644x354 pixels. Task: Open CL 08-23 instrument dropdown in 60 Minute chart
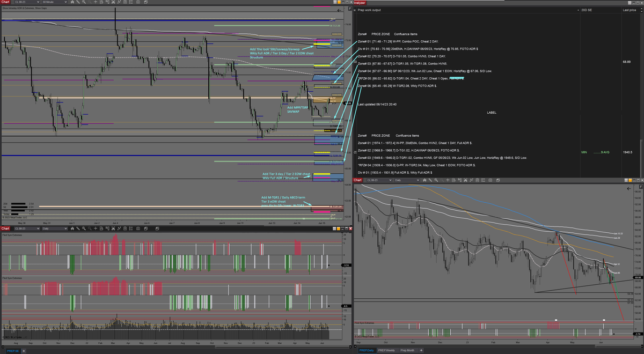[x=27, y=3]
